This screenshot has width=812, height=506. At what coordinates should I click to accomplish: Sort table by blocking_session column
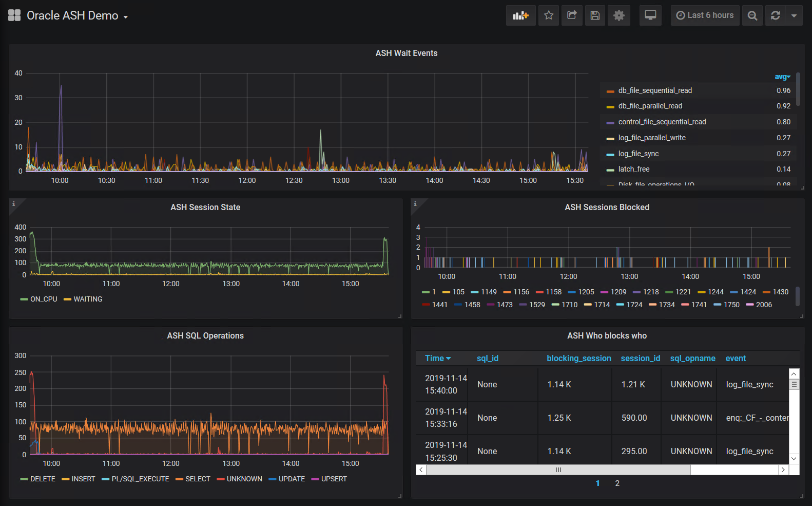pos(579,358)
